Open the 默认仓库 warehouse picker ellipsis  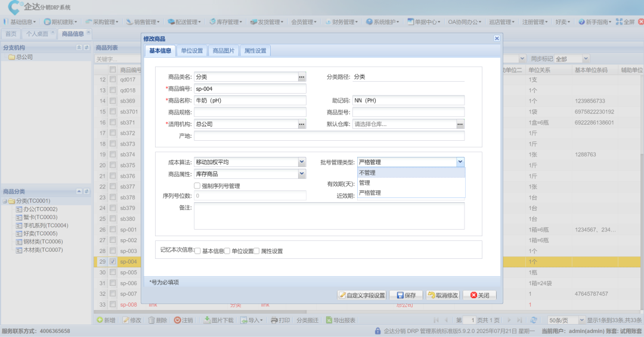(460, 124)
